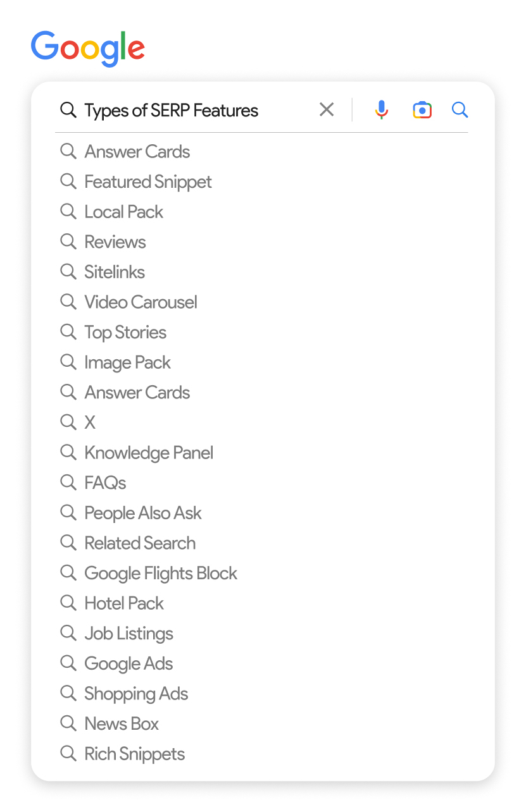
Task: Click the magnifier icon next to Hotel Pack
Action: 68,603
